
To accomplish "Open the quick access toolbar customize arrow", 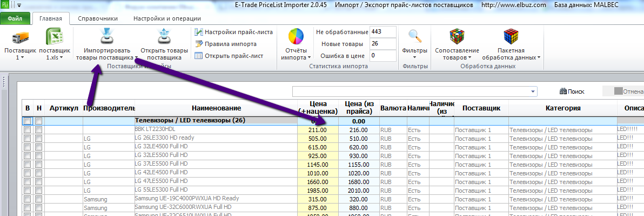I will pos(19,6).
